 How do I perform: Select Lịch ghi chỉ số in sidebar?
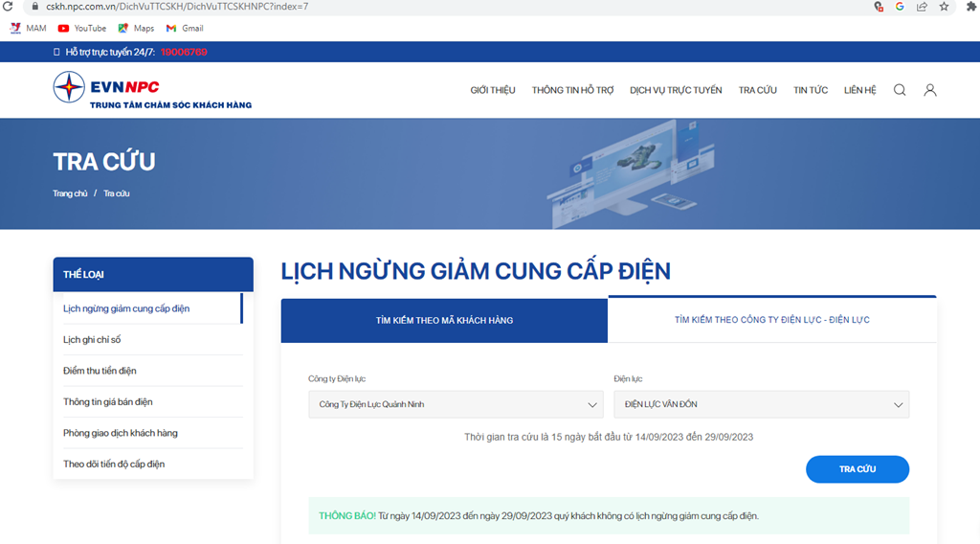pos(92,340)
